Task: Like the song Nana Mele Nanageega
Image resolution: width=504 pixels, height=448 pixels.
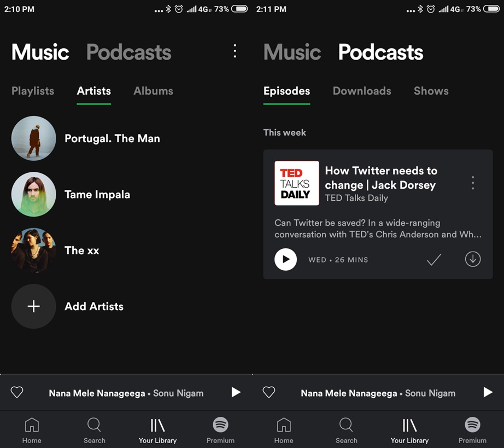Action: (x=17, y=392)
